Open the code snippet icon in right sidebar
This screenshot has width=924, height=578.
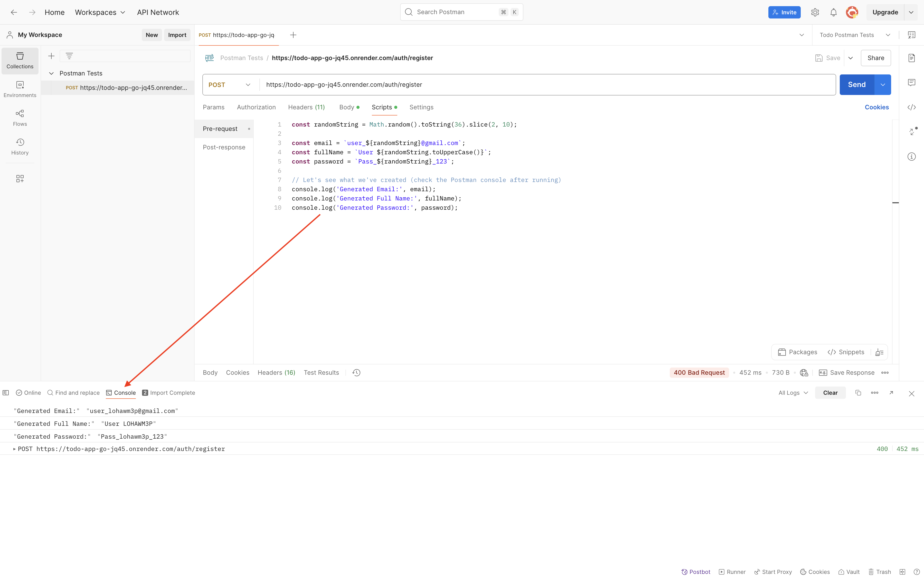(x=912, y=108)
